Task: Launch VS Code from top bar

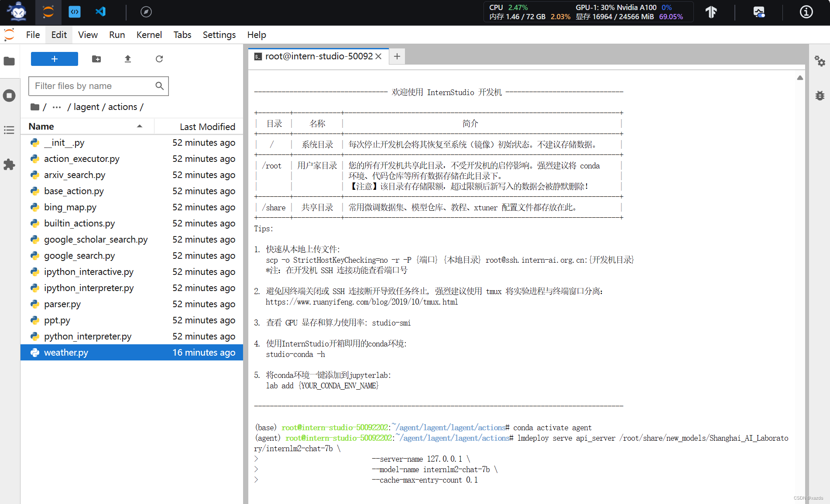Action: coord(101,12)
